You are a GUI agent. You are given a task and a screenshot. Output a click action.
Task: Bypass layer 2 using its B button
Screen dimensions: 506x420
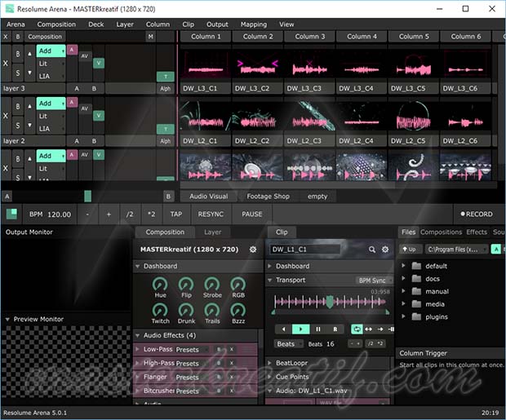(18, 107)
